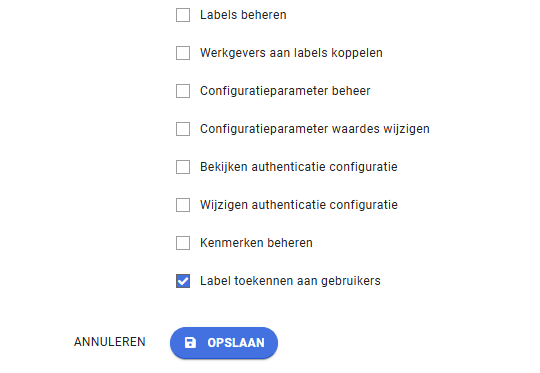Save changes with the OPSLAAN button
540x373 pixels.
(224, 343)
